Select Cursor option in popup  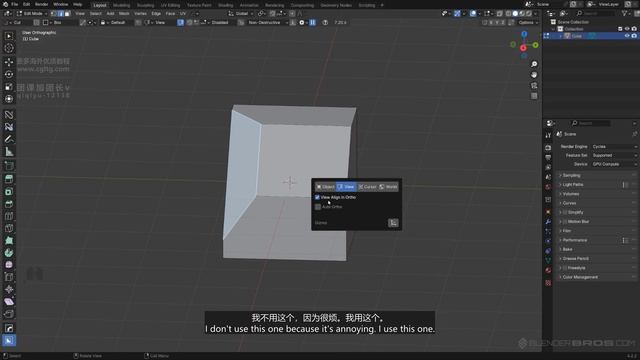pyautogui.click(x=367, y=187)
